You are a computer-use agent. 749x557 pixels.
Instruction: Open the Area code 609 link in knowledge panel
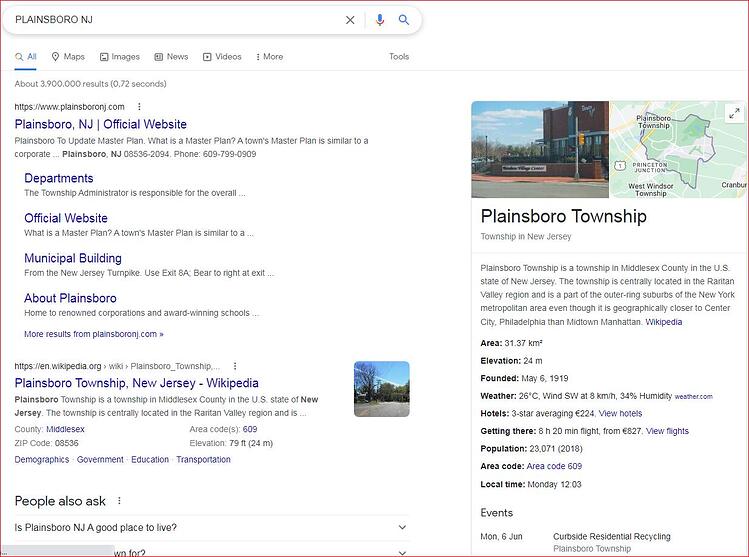click(554, 466)
